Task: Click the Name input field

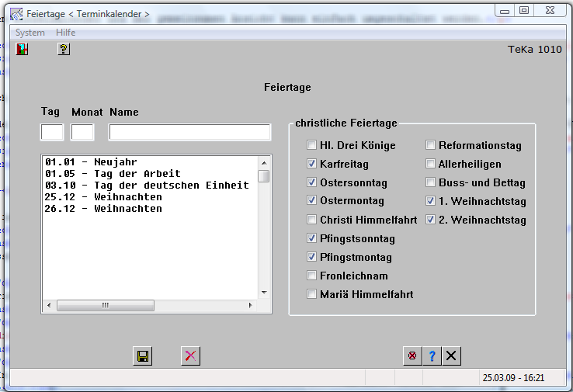Action: (189, 132)
